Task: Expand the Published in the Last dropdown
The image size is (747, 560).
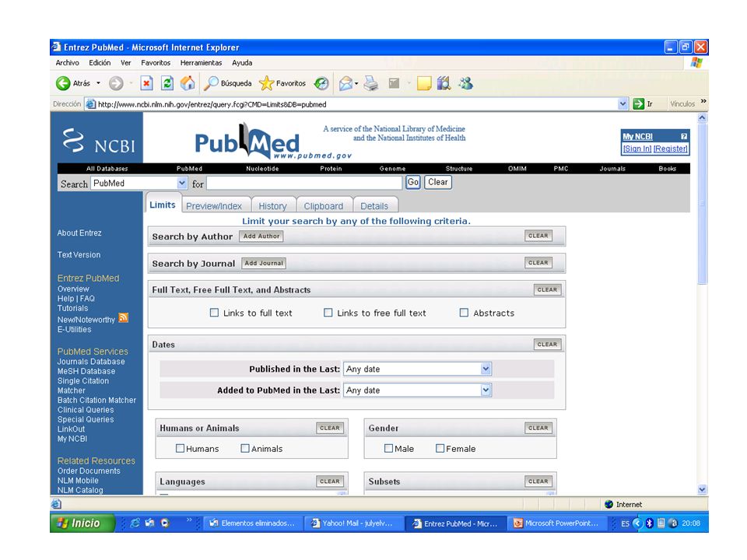Action: coord(417,369)
